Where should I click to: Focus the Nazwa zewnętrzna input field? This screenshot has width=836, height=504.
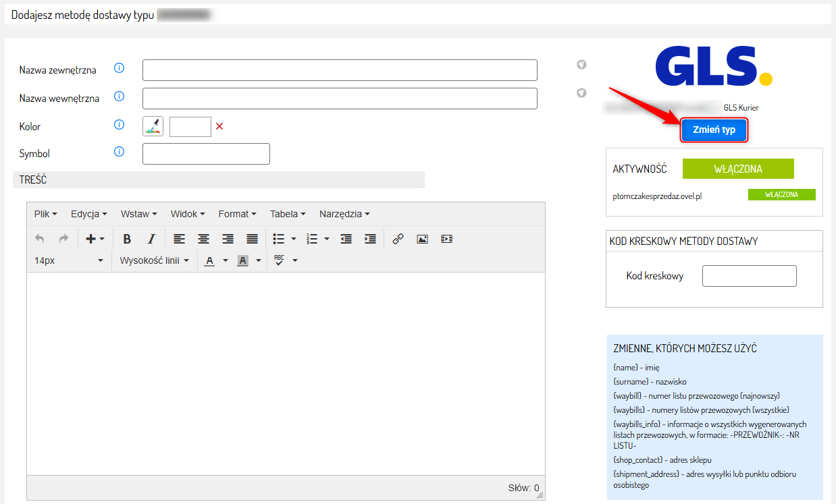(340, 70)
